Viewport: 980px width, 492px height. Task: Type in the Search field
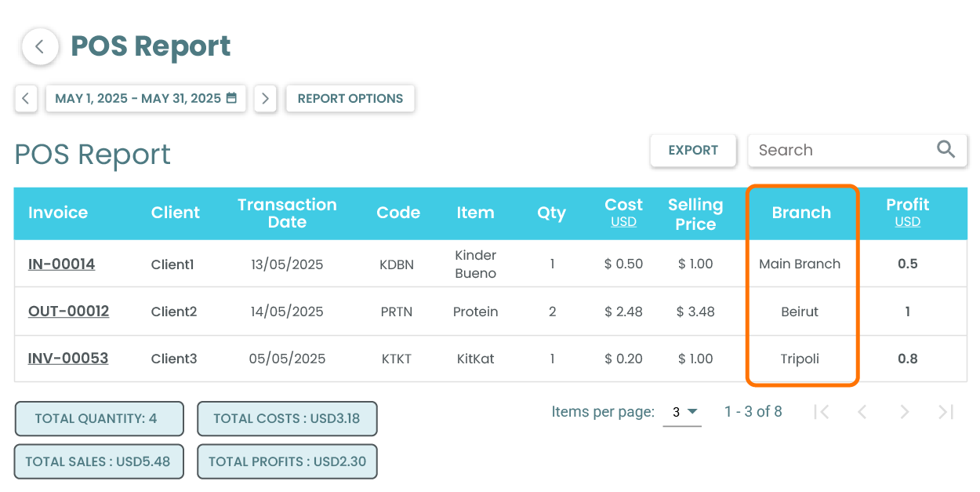pos(843,151)
